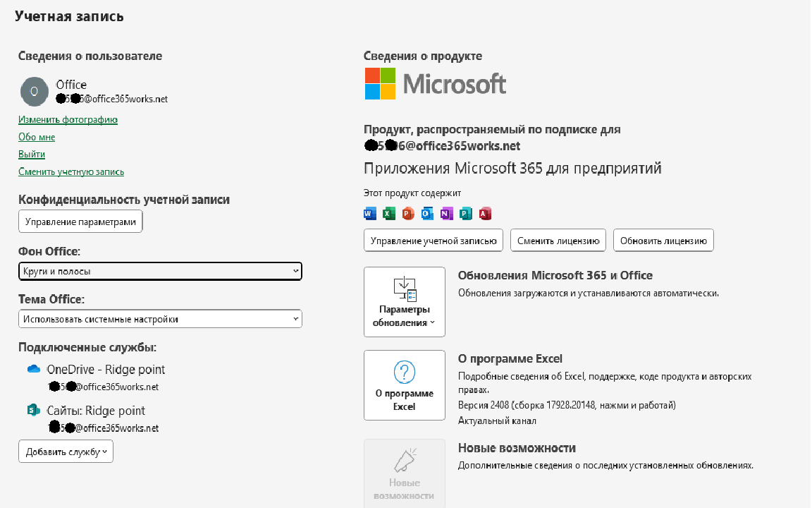The height and width of the screenshot is (508, 812).
Task: Click the Publisher app icon
Action: point(465,214)
